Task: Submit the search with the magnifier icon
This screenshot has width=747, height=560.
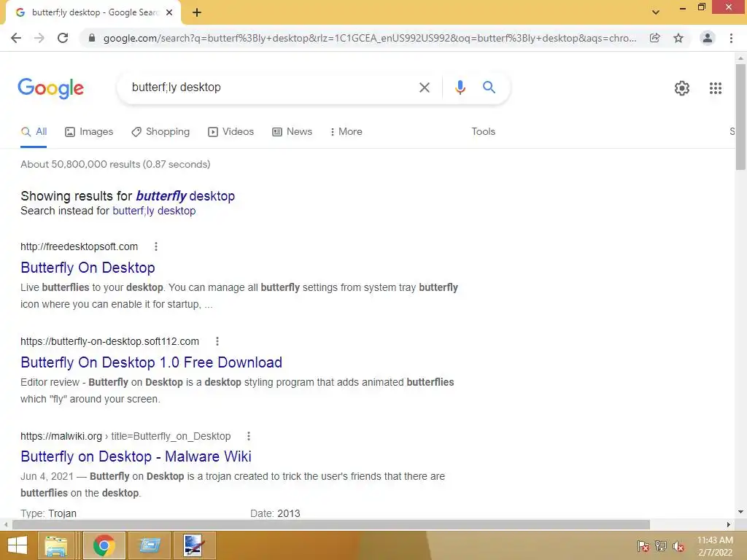Action: point(489,87)
